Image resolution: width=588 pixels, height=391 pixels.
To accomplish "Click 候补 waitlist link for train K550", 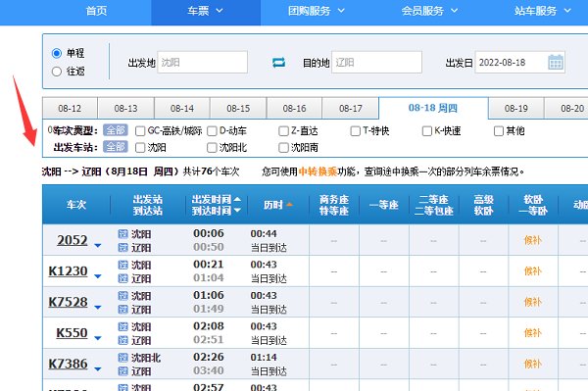I will coord(533,333).
